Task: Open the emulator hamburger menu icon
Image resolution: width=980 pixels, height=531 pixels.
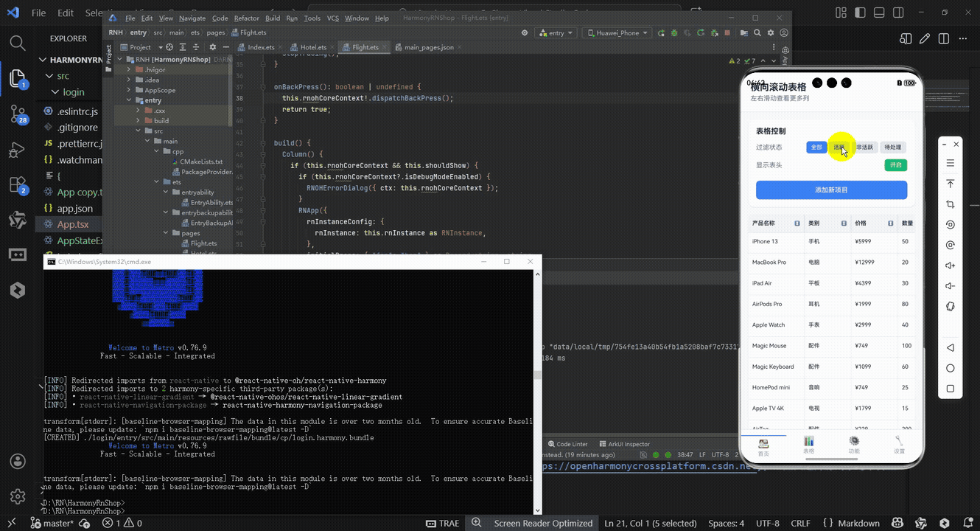Action: 951,163
